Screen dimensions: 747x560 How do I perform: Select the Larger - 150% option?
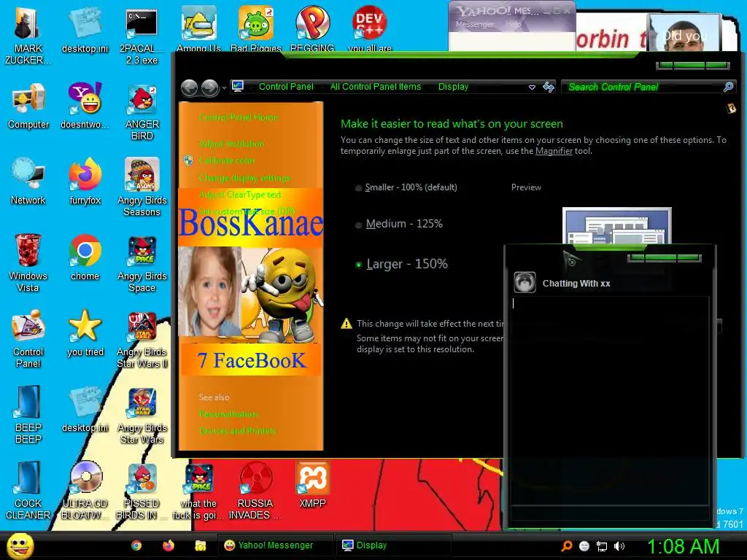[x=402, y=264]
